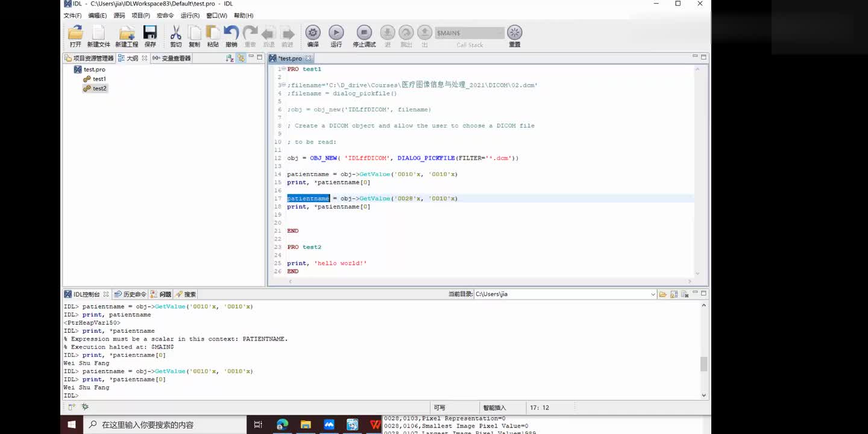The width and height of the screenshot is (868, 434).
Task: Select the test.pro editor tab
Action: (x=290, y=58)
